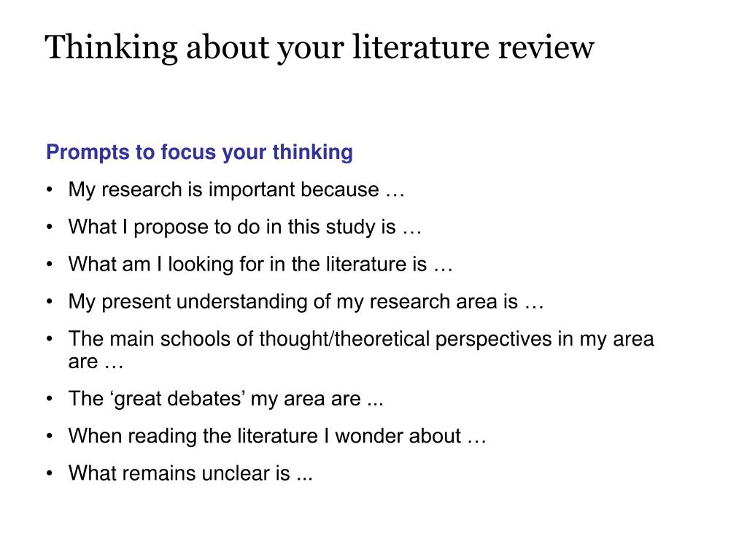Click the word 'literature' in the title

tap(421, 47)
